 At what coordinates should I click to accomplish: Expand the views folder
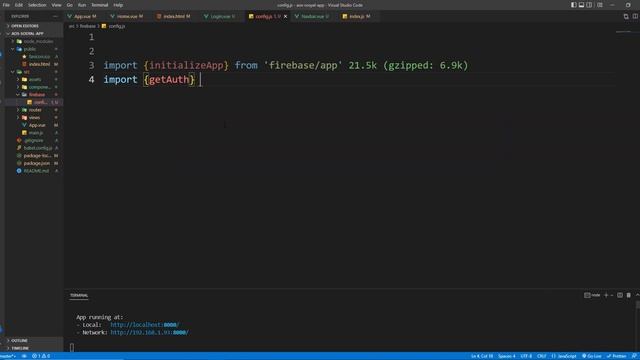(x=34, y=118)
